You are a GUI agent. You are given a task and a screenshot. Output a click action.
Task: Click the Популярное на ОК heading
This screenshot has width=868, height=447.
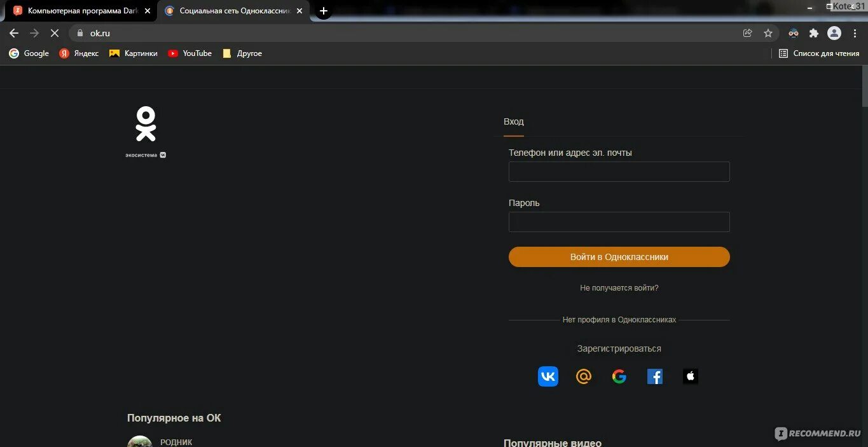[x=174, y=418]
